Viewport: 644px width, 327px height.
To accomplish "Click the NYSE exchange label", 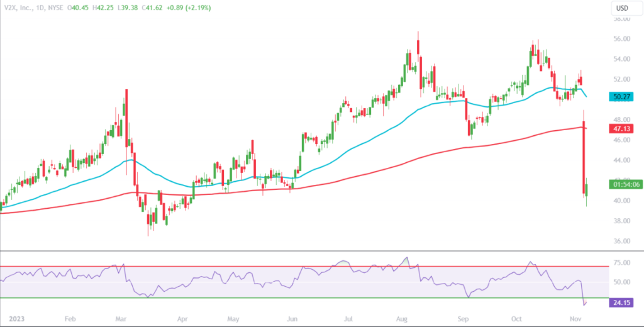I will (57, 8).
